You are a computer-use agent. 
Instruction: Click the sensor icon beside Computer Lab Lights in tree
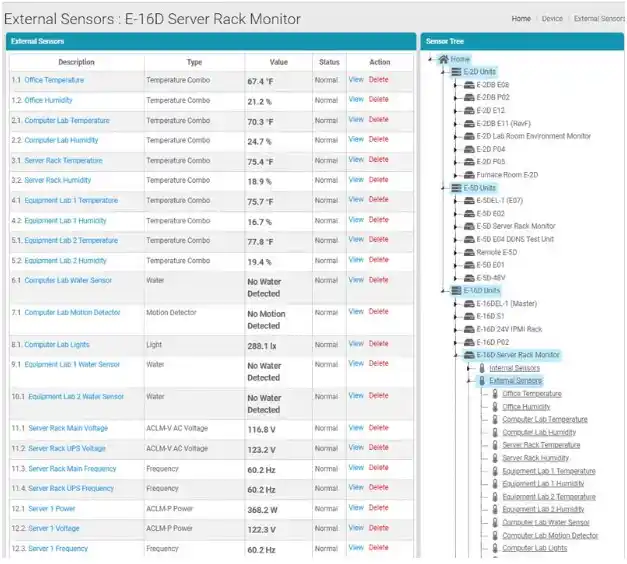click(495, 548)
